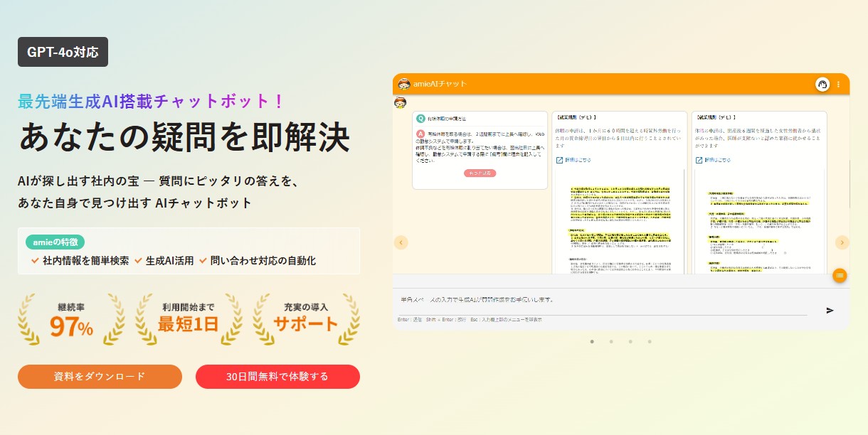
Task: Click the 30日間無料で体験する button
Action: pos(277,377)
